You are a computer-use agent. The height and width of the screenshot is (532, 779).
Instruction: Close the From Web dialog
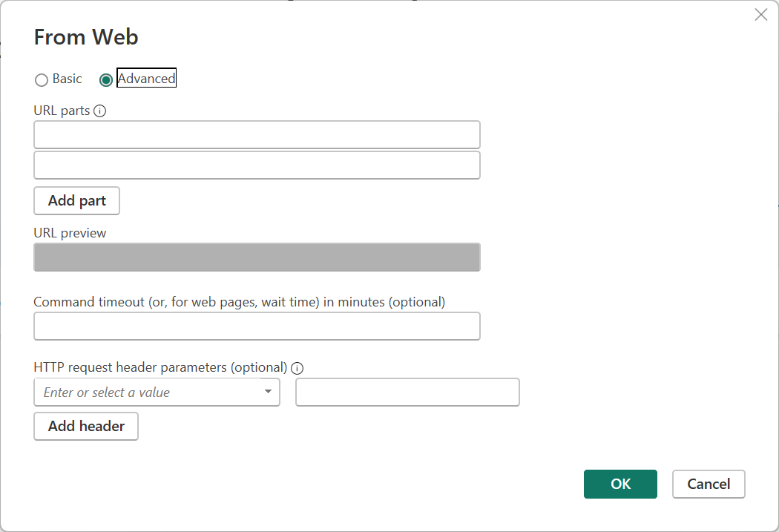(x=760, y=15)
